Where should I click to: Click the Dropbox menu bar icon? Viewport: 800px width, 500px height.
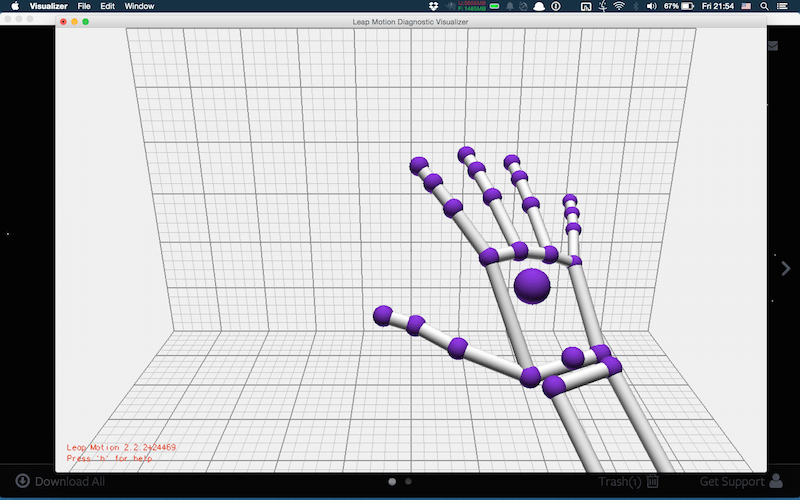434,6
